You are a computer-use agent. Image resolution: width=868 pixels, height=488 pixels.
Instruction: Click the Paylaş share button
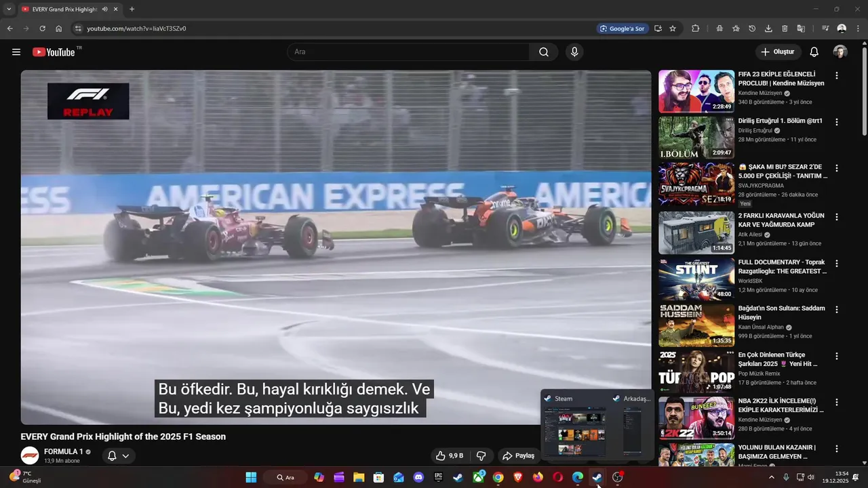(x=519, y=456)
